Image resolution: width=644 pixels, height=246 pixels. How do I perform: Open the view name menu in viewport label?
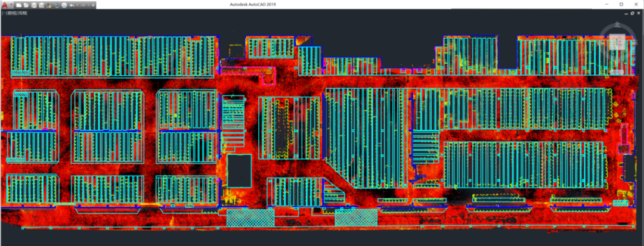tap(12, 13)
